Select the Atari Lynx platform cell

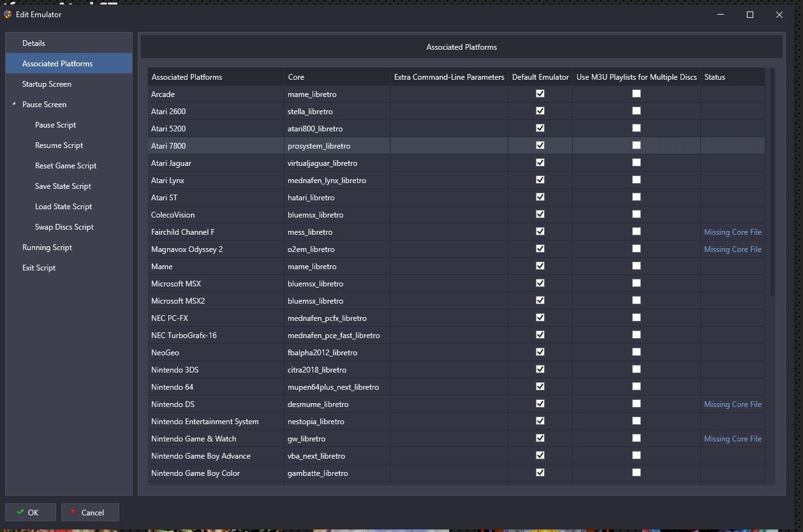[x=216, y=181]
